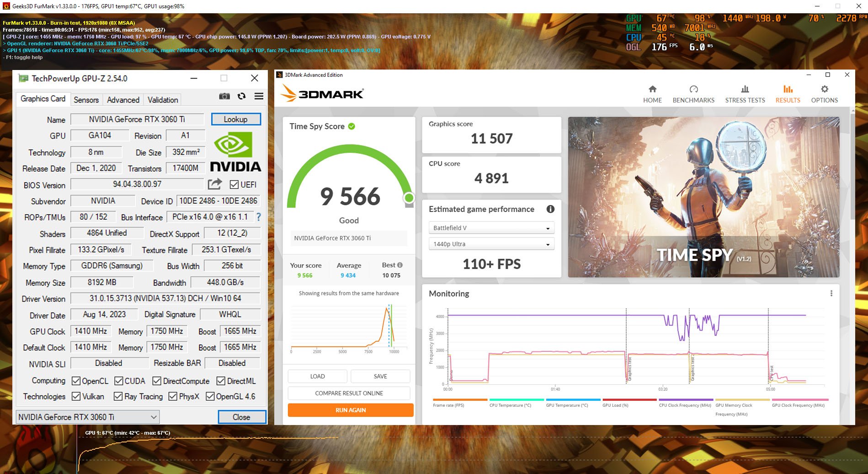Click the GPU-Z refresh icon
This screenshot has width=868, height=474.
click(x=242, y=96)
